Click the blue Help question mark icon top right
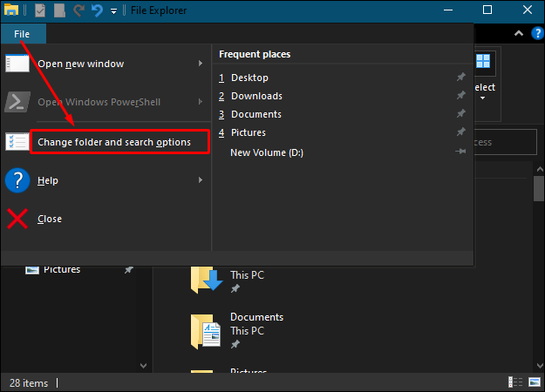 tap(537, 33)
